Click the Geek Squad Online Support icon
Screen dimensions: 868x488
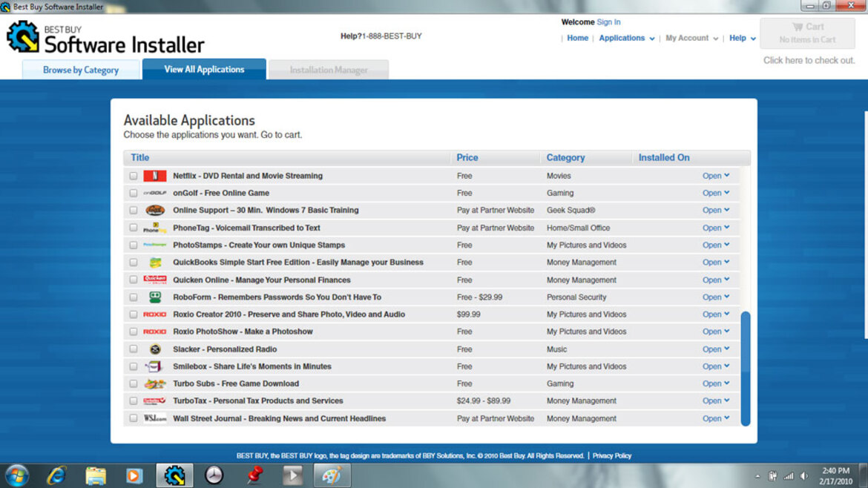click(154, 210)
